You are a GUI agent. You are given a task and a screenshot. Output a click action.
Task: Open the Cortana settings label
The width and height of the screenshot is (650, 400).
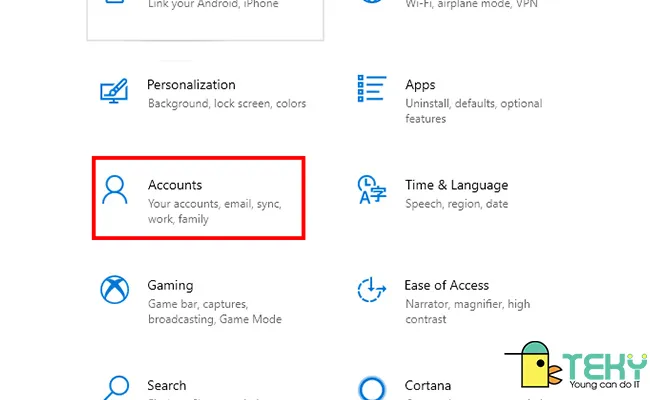coord(428,385)
